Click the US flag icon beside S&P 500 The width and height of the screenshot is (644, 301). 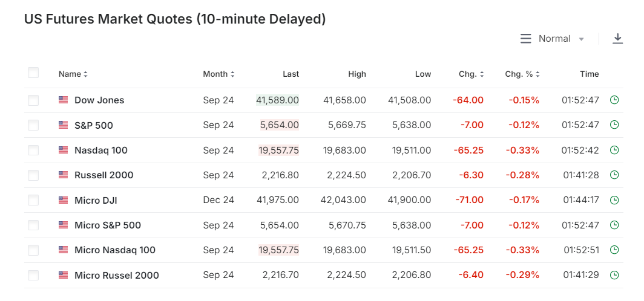click(64, 125)
